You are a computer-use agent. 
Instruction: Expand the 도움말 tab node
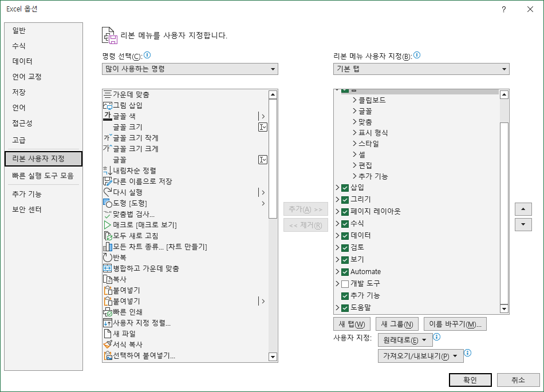337,307
